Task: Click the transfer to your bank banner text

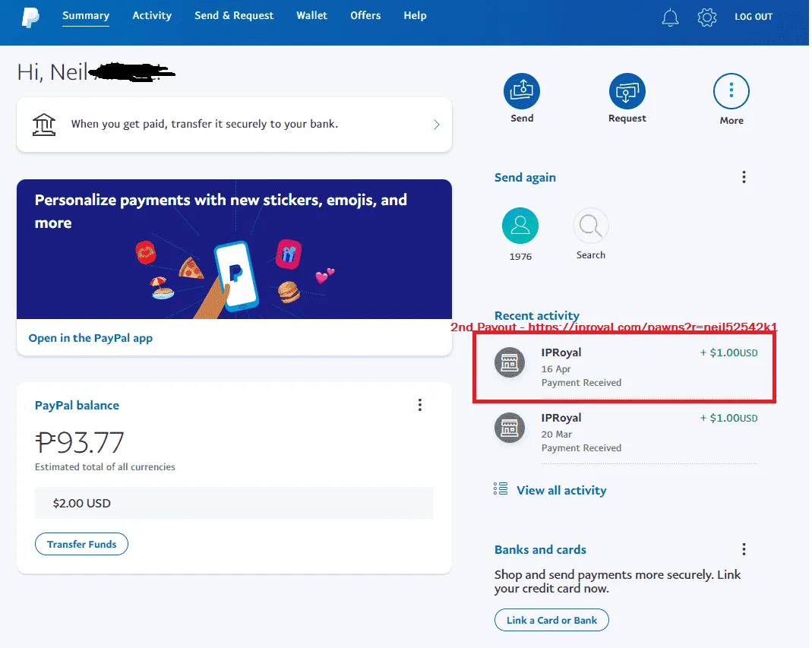Action: [x=204, y=125]
